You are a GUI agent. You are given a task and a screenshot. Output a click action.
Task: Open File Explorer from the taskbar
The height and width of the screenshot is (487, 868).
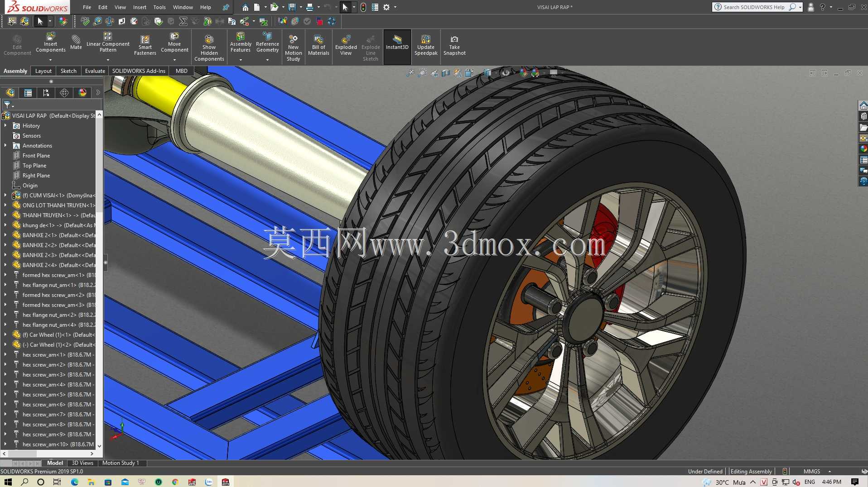[91, 482]
